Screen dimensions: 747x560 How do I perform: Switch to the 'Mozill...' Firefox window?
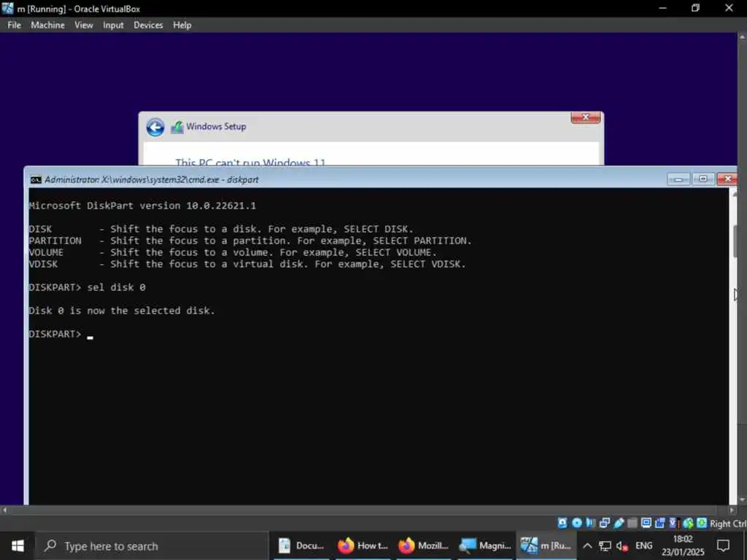pyautogui.click(x=422, y=545)
